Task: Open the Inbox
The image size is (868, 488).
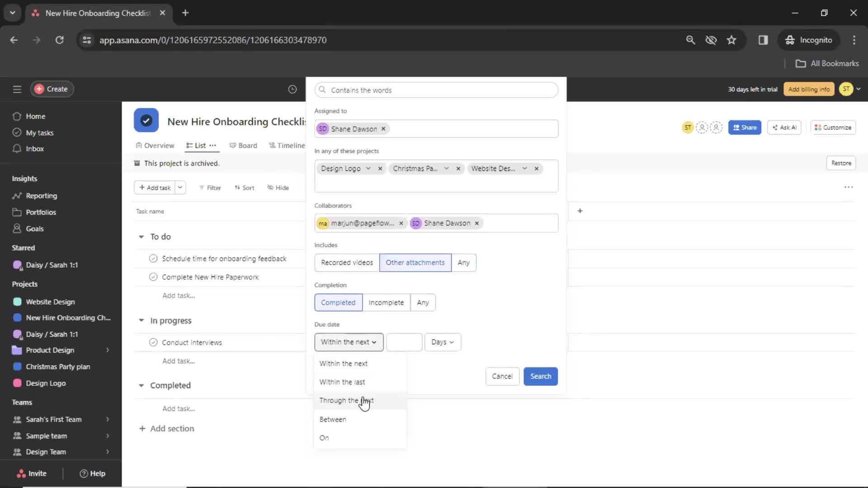Action: coord(34,149)
